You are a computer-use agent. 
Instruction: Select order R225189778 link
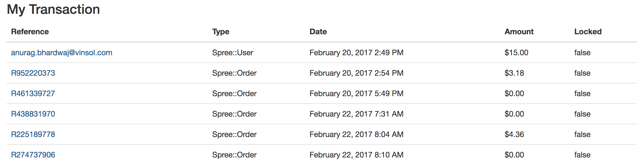(33, 134)
